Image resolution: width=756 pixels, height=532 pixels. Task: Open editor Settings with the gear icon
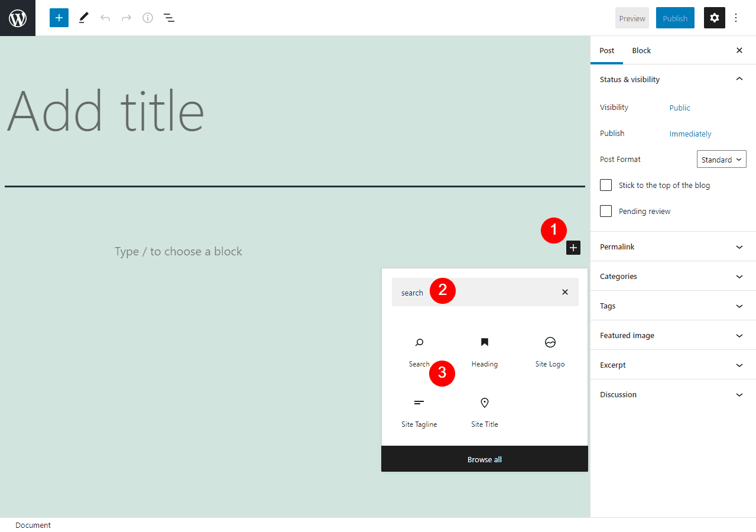click(x=714, y=18)
